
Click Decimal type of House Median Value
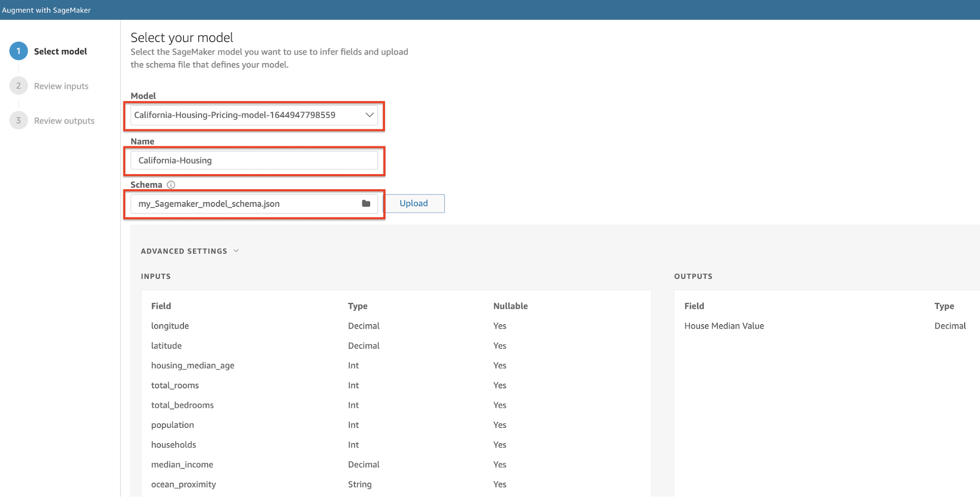950,326
